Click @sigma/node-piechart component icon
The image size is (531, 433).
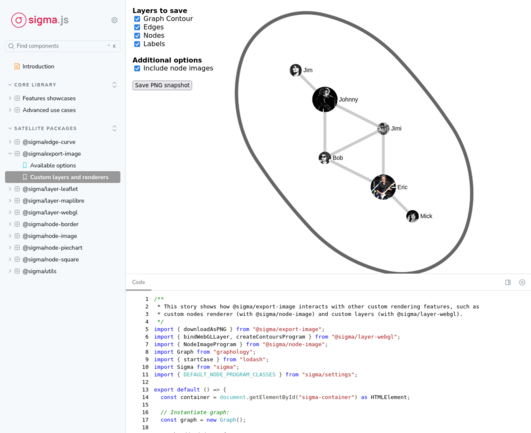tap(17, 247)
